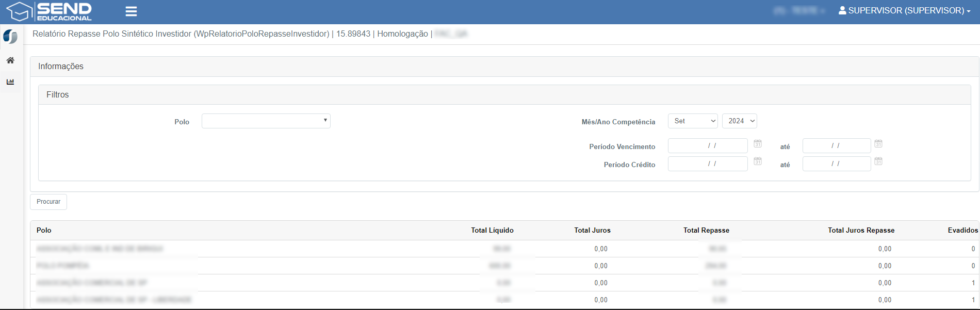
Task: Click the Total Repasse column header
Action: click(706, 231)
